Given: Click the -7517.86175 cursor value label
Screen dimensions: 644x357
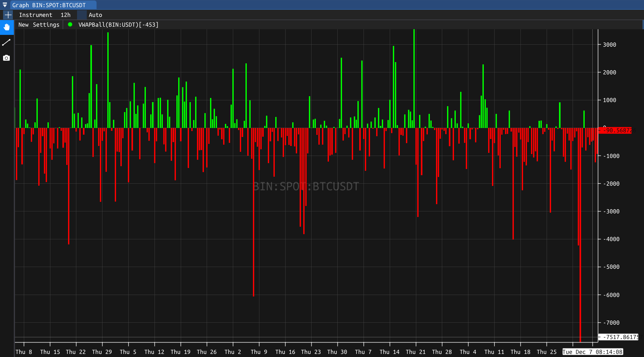Looking at the screenshot, I should point(619,337).
